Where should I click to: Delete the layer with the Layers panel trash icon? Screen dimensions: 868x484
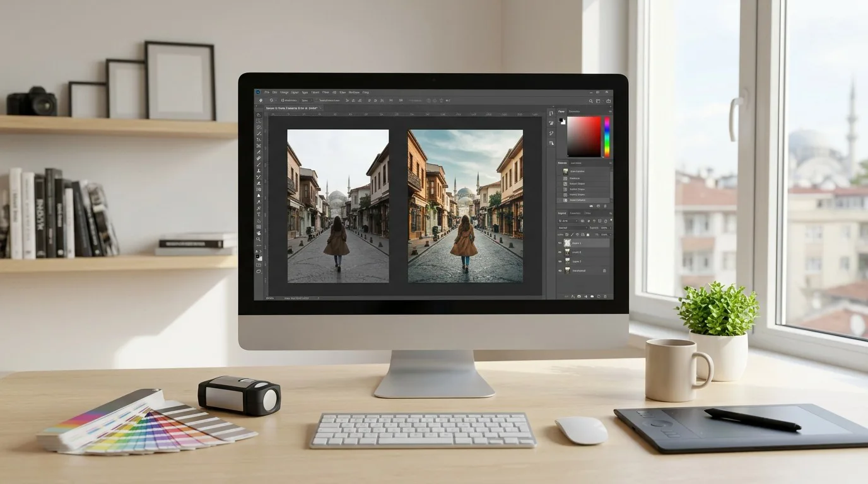tap(604, 296)
